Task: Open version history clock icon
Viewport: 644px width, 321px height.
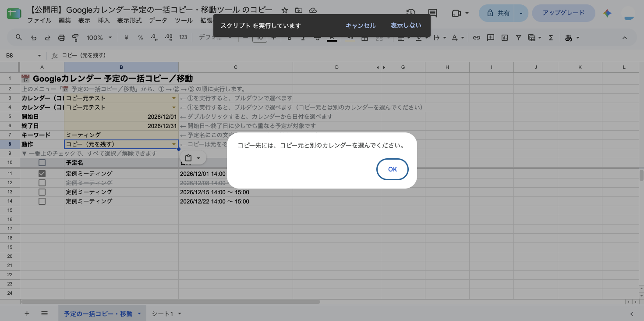Action: tap(411, 13)
